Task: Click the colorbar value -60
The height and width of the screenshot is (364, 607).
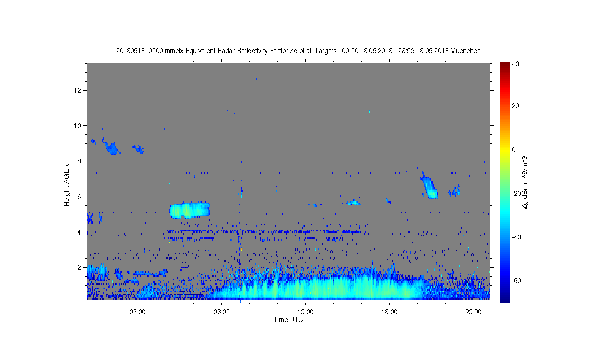Action: [x=516, y=281]
